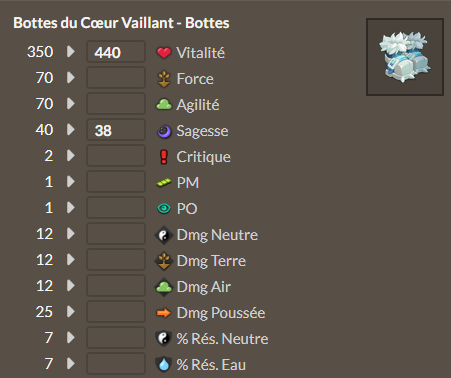This screenshot has width=451, height=378.
Task: Click the Agilité green cloud icon
Action: pos(164,105)
